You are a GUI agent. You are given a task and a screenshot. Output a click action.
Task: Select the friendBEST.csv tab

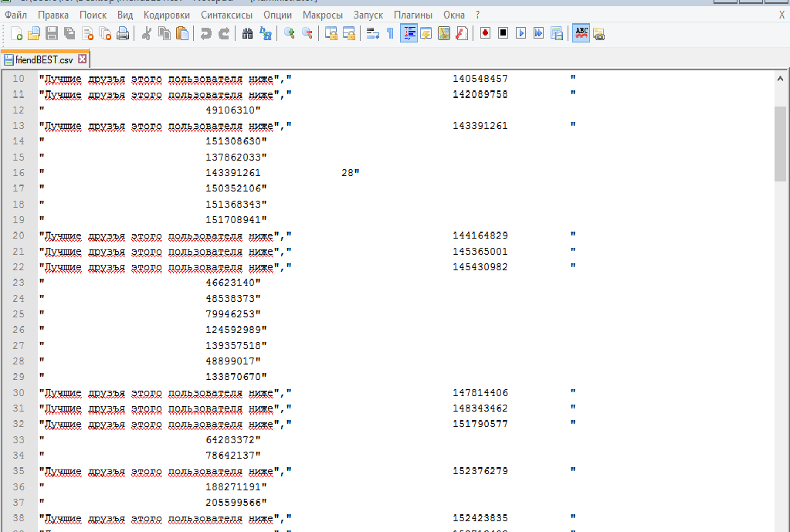point(44,60)
